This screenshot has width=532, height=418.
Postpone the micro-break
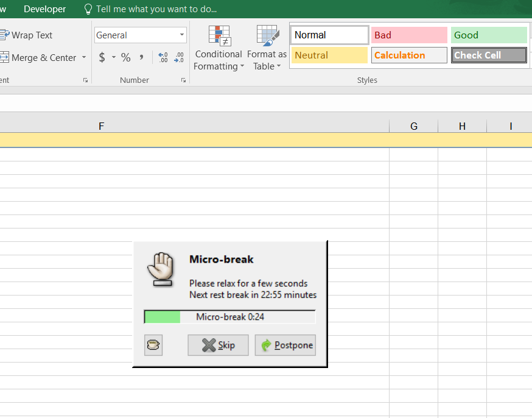pos(285,345)
